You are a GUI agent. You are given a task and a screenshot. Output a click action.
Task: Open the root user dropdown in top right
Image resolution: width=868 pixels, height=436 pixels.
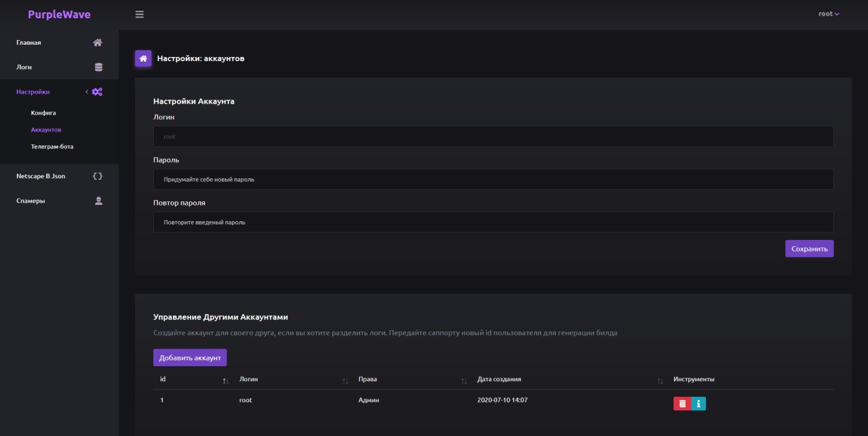829,14
